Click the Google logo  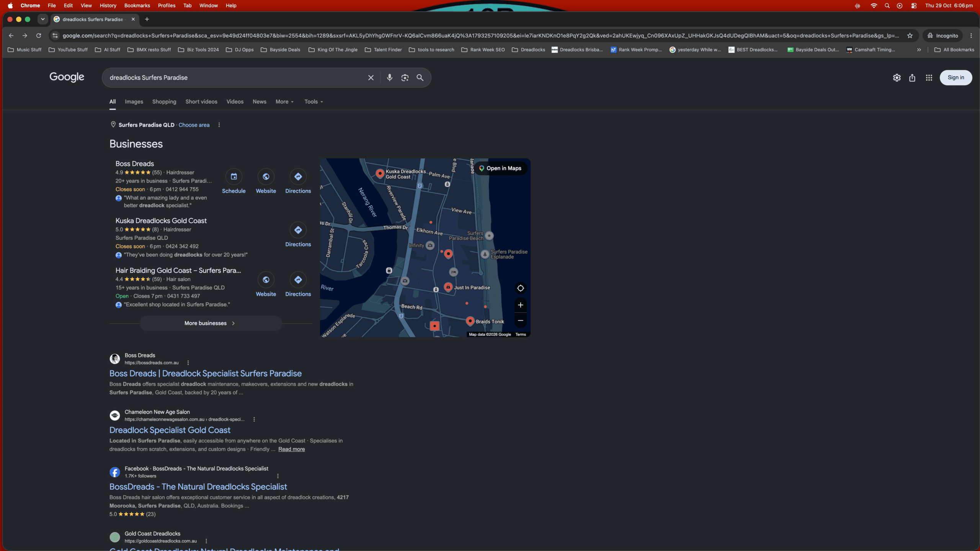67,77
